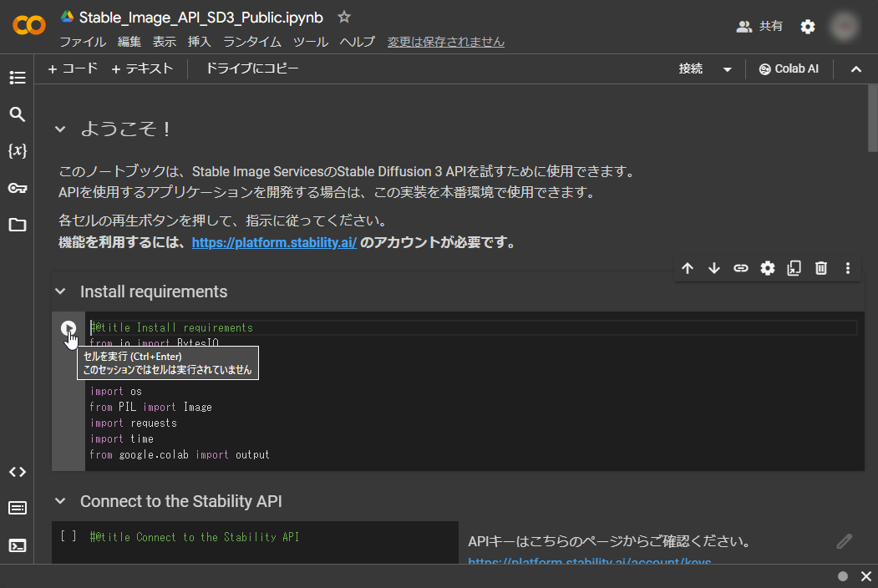Open the ツール menu
Image resolution: width=878 pixels, height=588 pixels.
[311, 42]
